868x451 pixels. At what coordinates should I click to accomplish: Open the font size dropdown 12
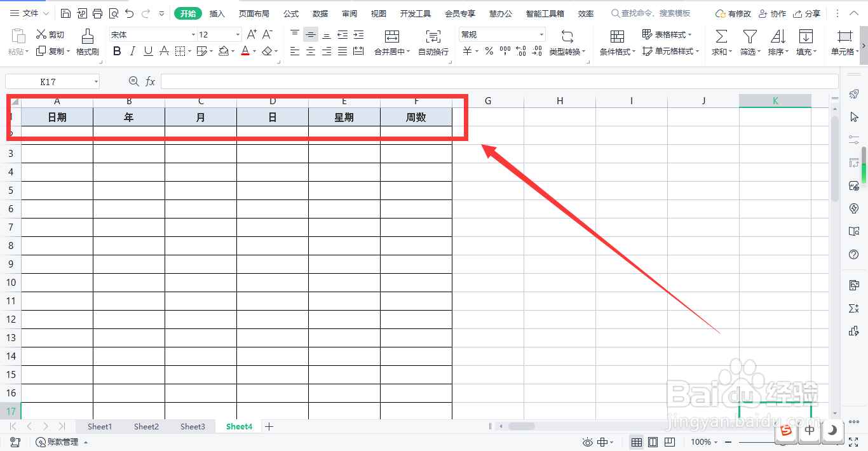coord(238,35)
